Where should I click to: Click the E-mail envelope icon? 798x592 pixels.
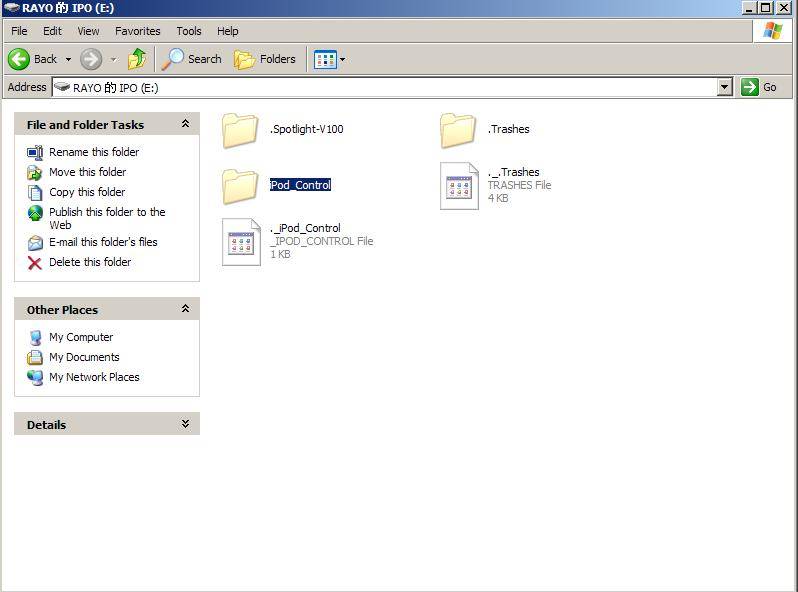pyautogui.click(x=35, y=243)
